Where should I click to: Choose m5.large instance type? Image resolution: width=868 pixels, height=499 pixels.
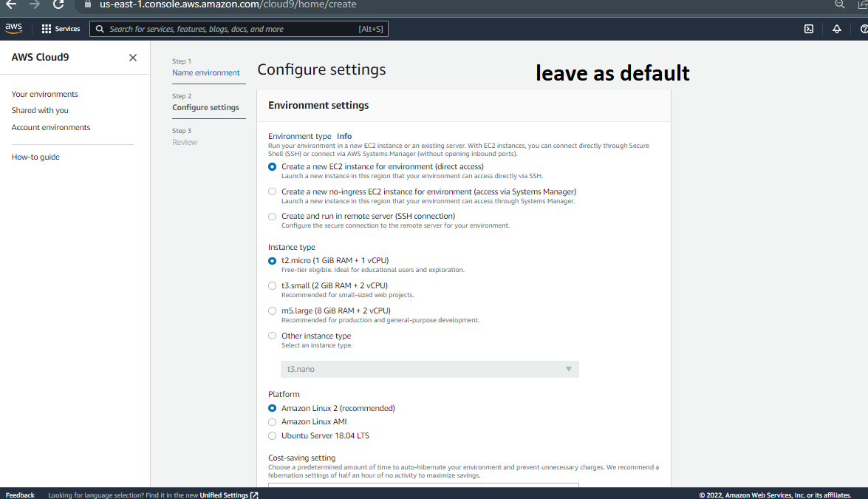[x=273, y=310]
